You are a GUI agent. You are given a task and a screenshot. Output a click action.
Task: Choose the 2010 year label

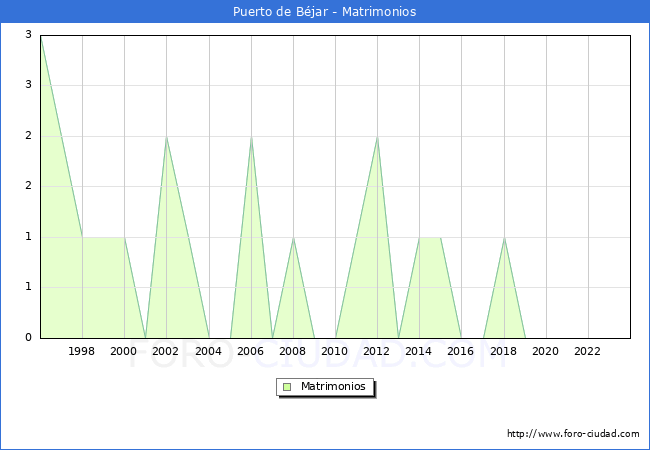coord(335,351)
